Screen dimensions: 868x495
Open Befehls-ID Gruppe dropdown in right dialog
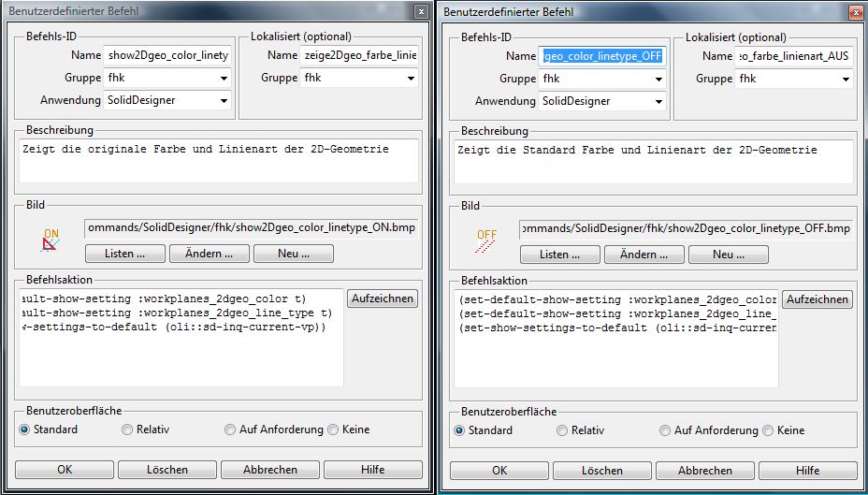click(601, 79)
